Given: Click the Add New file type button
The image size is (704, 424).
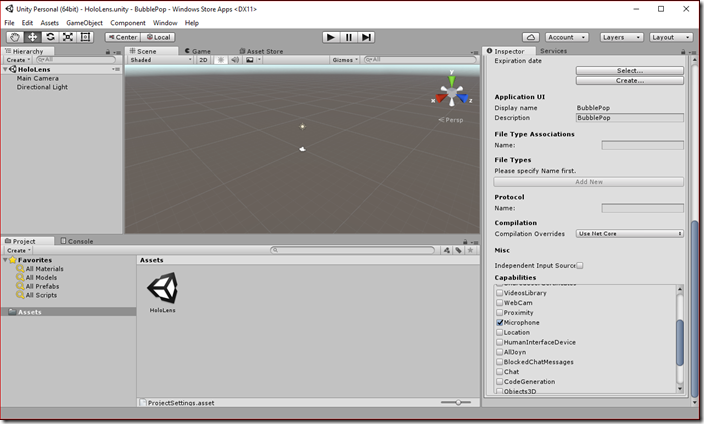Looking at the screenshot, I should point(589,182).
